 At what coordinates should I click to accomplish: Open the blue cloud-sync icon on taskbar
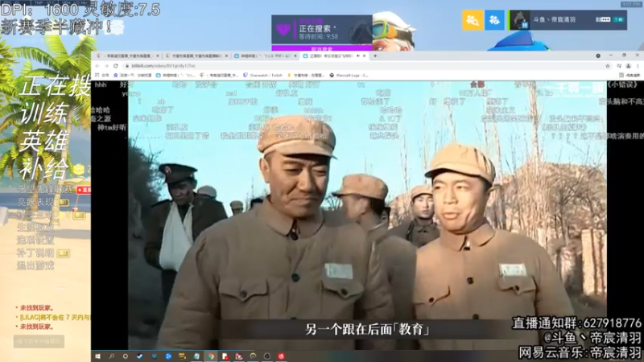168,356
